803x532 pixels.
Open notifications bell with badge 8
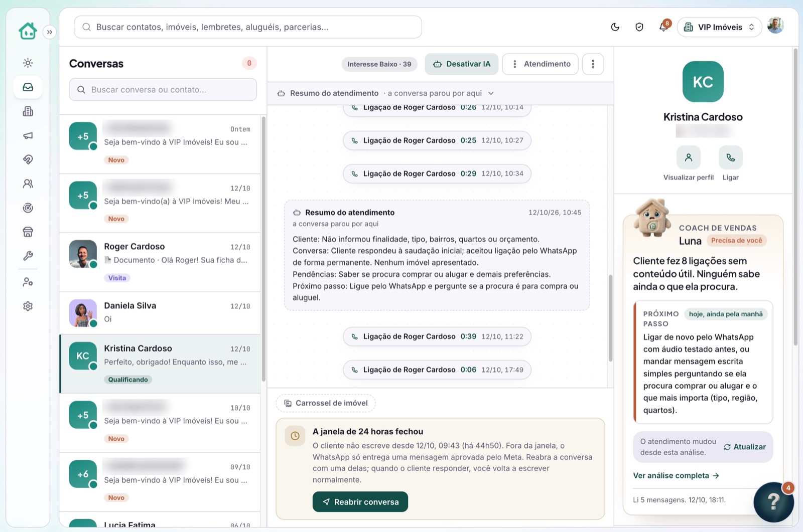[663, 27]
